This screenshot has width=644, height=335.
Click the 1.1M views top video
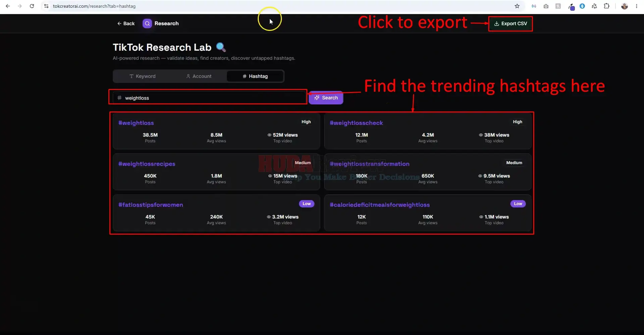[494, 217]
